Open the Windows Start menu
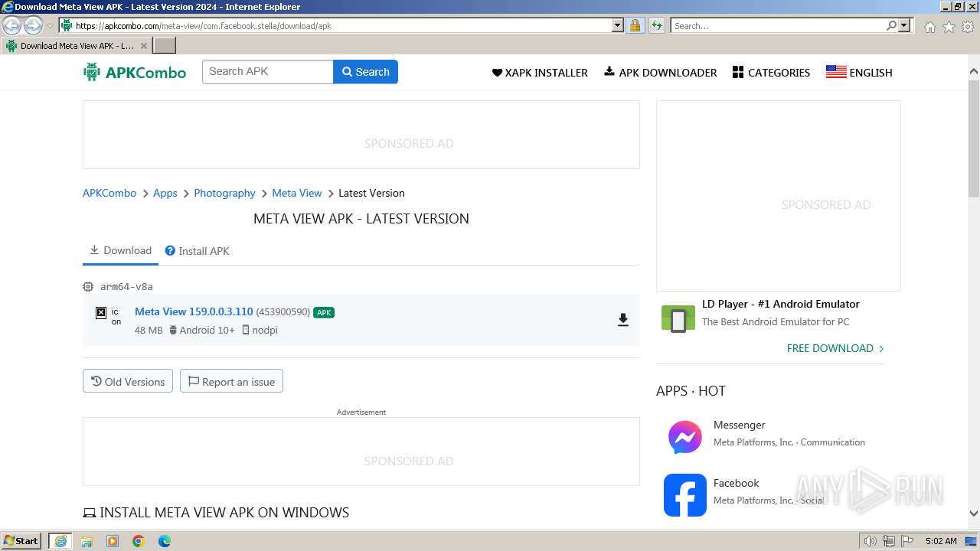This screenshot has width=980, height=551. point(21,540)
